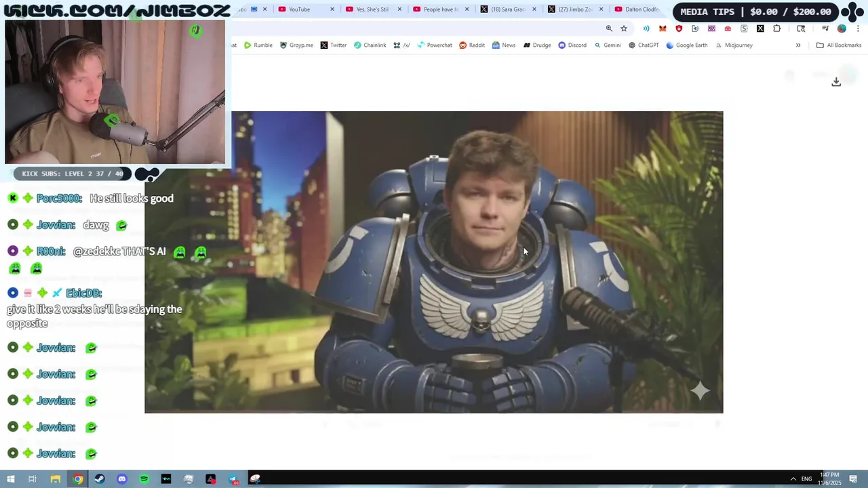The width and height of the screenshot is (868, 488).
Task: Download the image with the download icon
Action: 836,81
